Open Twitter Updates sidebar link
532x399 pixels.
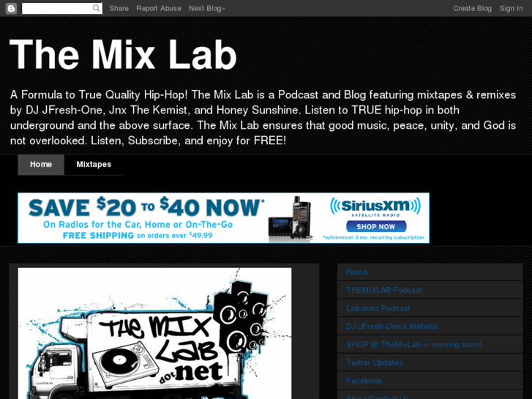[x=375, y=362]
